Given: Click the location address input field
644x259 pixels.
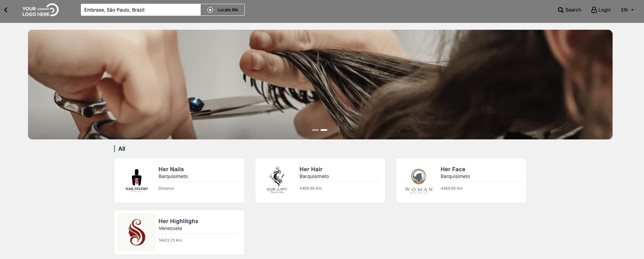Looking at the screenshot, I should tap(141, 10).
